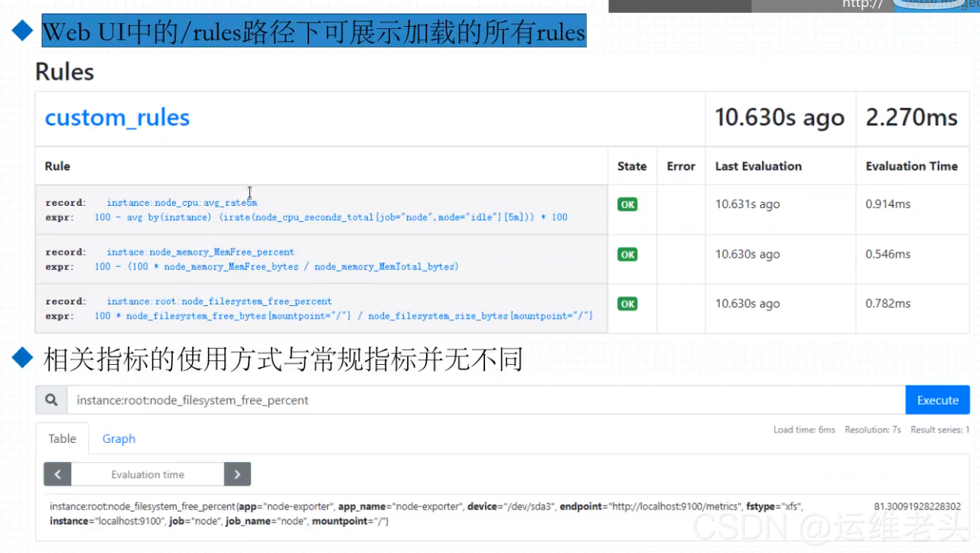Click the Evaluation time field
Viewport: 980px width, 553px height.
pos(148,474)
